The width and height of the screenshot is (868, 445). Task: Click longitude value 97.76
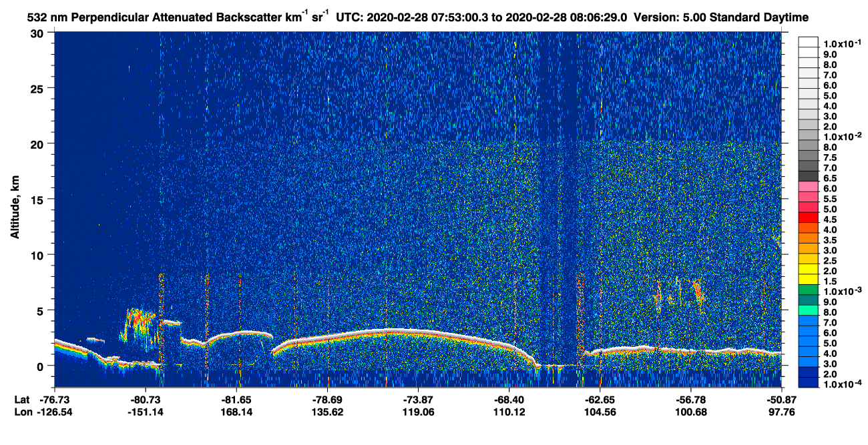(x=781, y=412)
